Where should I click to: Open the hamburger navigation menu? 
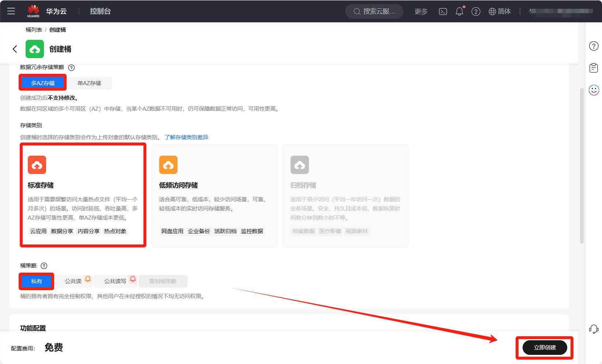11,11
